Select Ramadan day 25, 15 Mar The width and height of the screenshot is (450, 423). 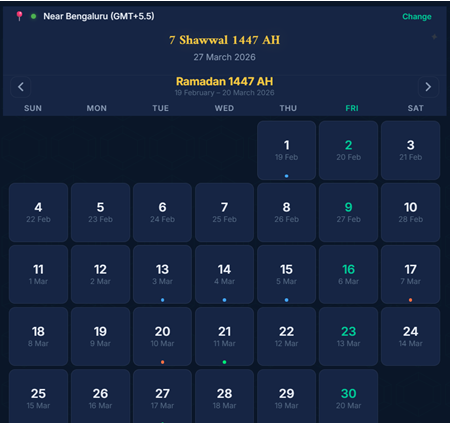pos(38,396)
